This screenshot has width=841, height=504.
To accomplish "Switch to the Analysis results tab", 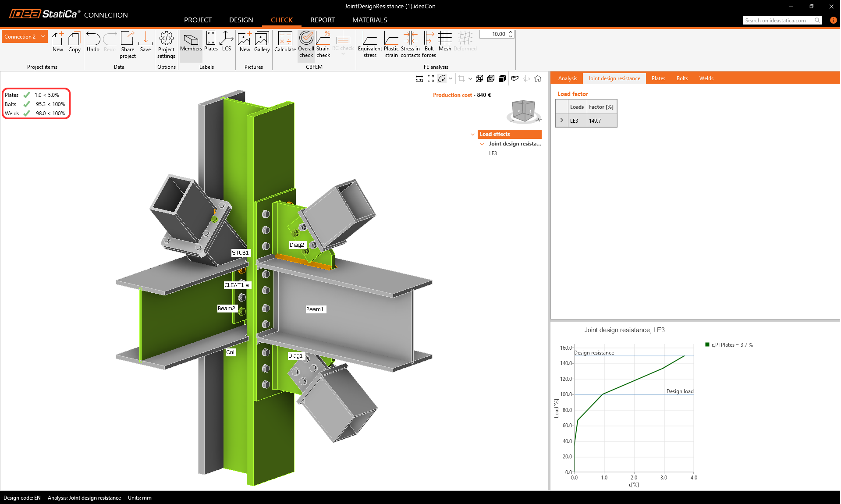I will coord(568,78).
